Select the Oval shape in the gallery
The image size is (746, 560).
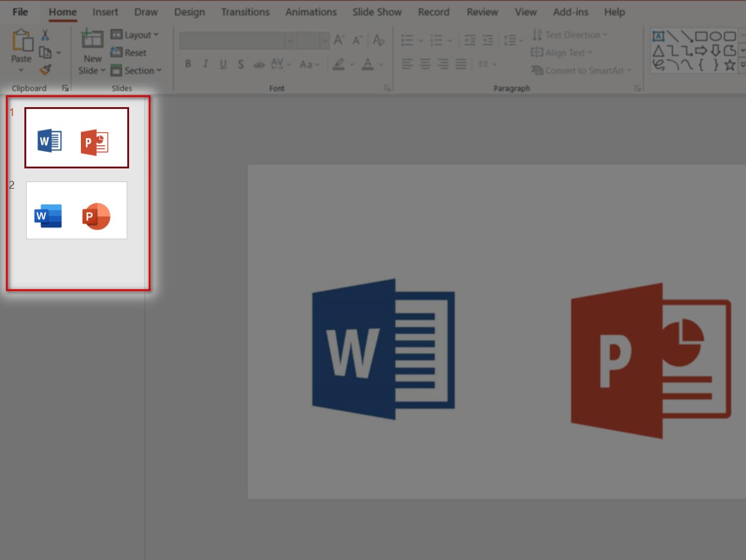coord(716,37)
